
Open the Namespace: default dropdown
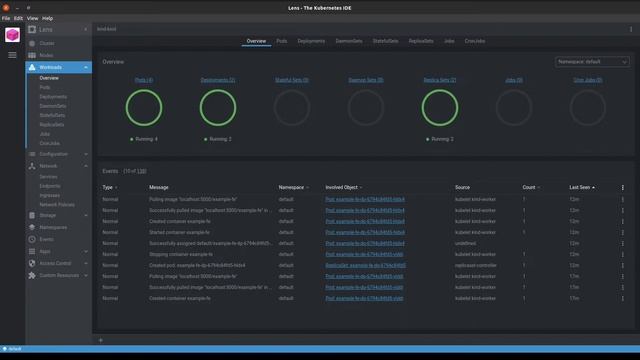pos(592,62)
